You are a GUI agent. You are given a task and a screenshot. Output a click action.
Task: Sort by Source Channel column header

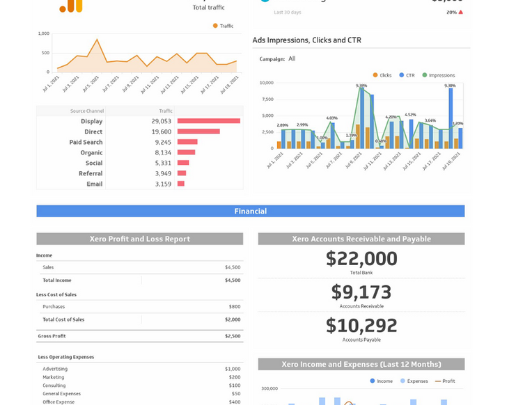(87, 111)
